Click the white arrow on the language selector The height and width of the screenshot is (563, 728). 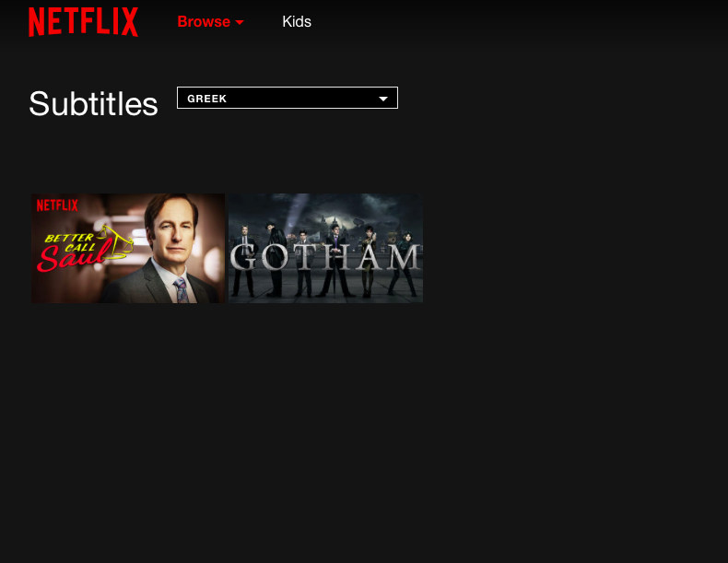tap(383, 99)
